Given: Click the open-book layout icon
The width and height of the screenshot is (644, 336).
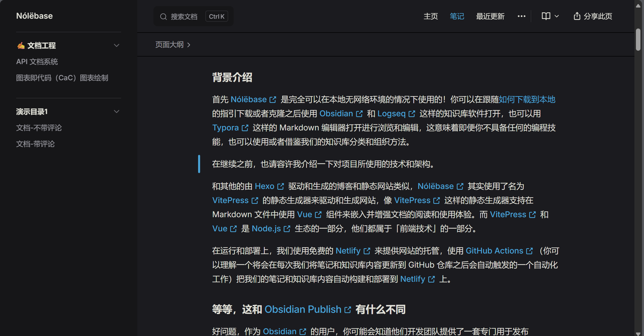Looking at the screenshot, I should (546, 16).
